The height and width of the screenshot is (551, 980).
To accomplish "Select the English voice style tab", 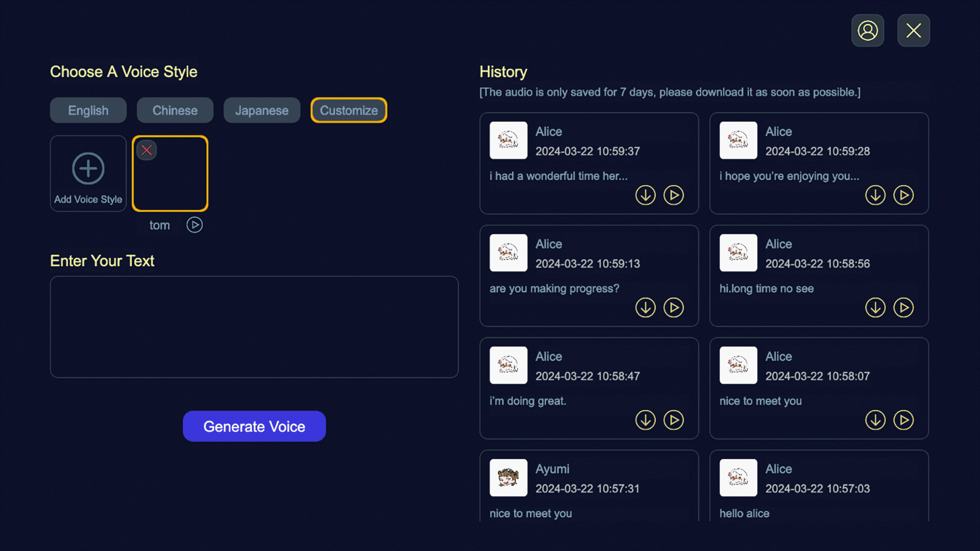I will click(x=88, y=110).
